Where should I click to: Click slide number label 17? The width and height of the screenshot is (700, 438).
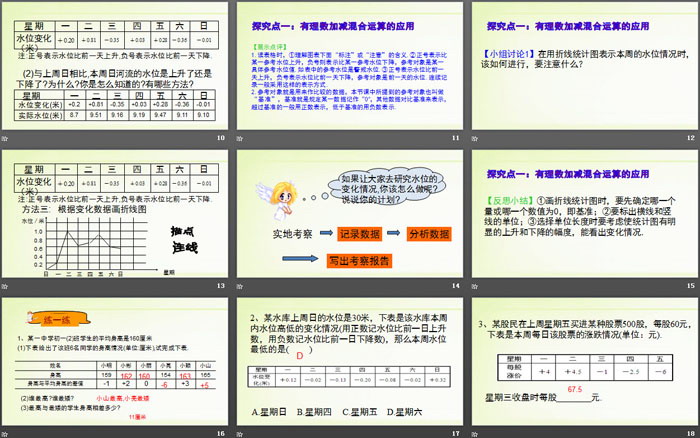point(455,434)
